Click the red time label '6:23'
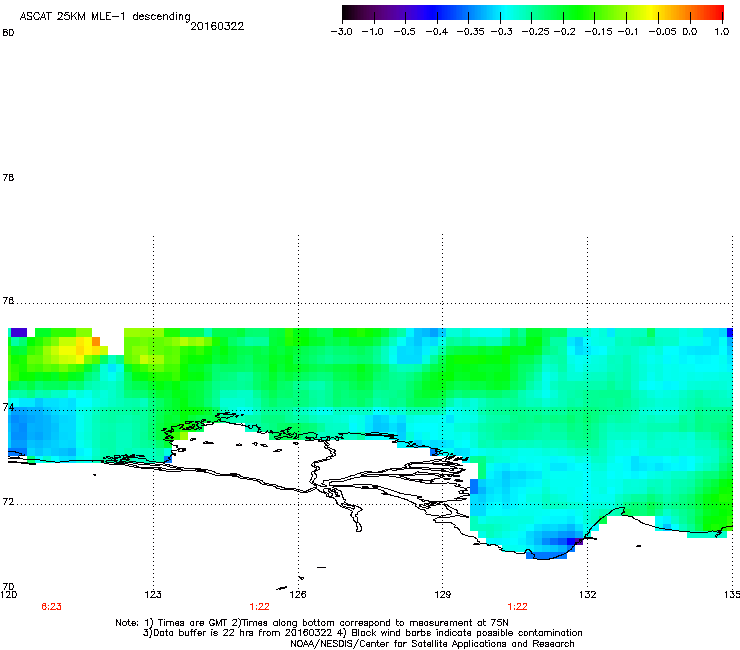The height and width of the screenshot is (650, 740). tap(51, 607)
